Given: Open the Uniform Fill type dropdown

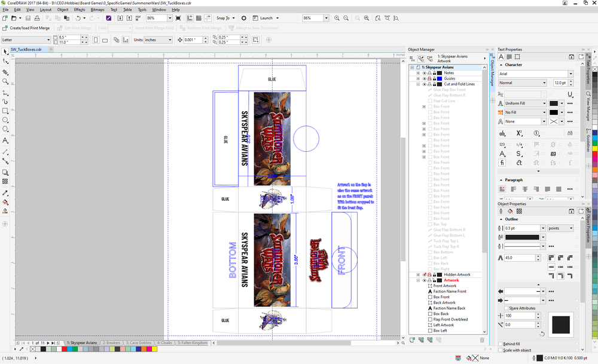Looking at the screenshot, I should 544,103.
